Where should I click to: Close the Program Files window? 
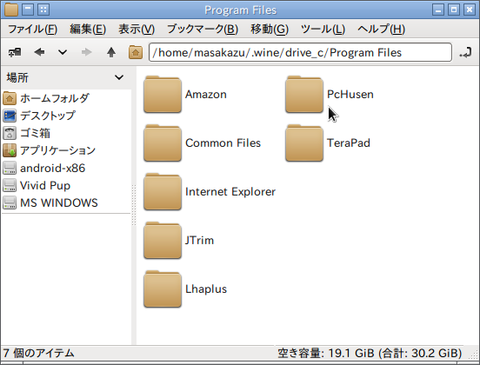pos(469,10)
